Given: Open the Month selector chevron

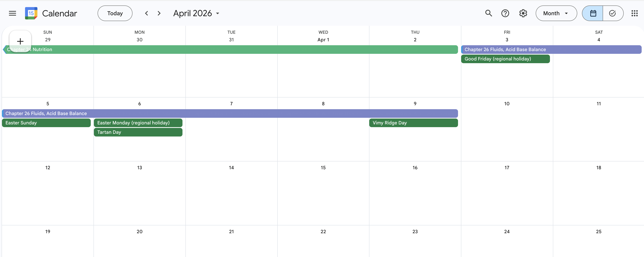Looking at the screenshot, I should [x=566, y=13].
